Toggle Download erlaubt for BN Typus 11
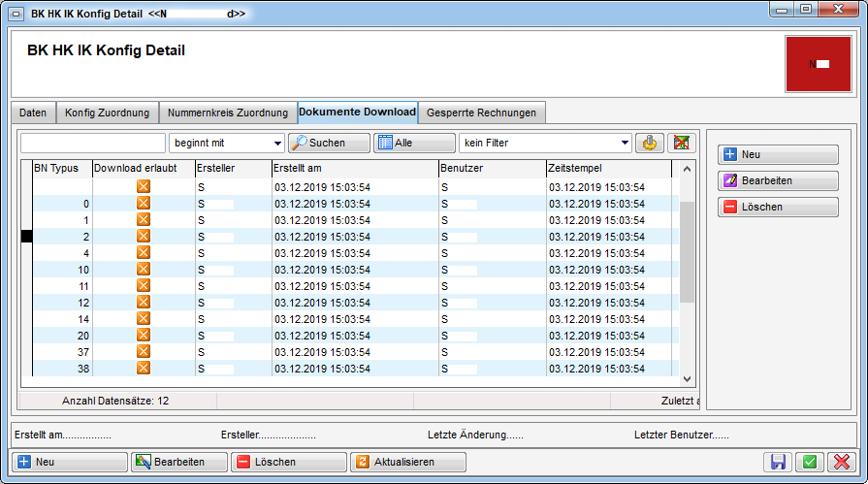 click(144, 286)
